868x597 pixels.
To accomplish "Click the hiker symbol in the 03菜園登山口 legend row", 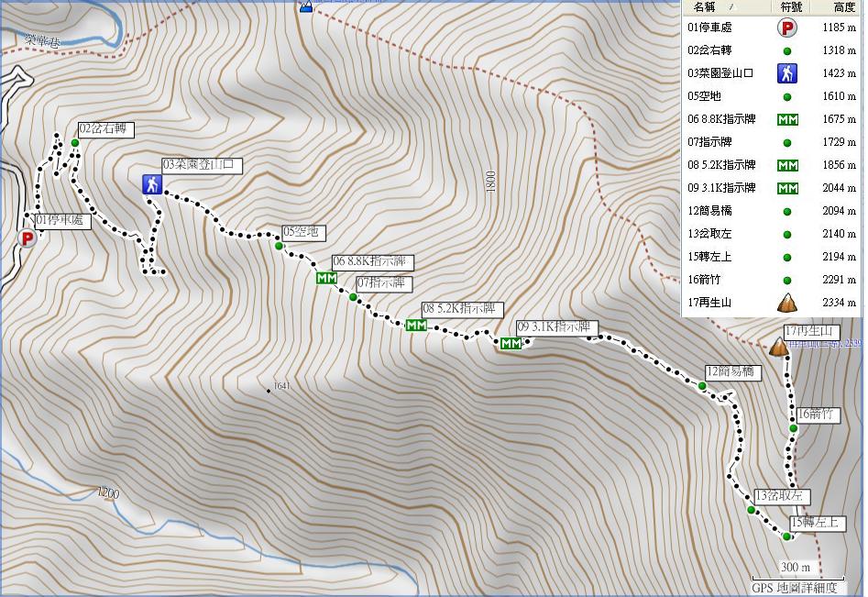I will (787, 73).
